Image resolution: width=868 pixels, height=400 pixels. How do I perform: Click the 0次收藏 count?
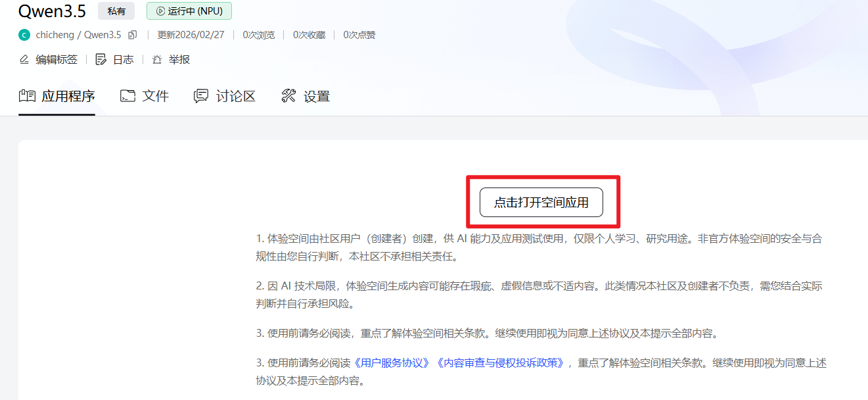pos(309,35)
